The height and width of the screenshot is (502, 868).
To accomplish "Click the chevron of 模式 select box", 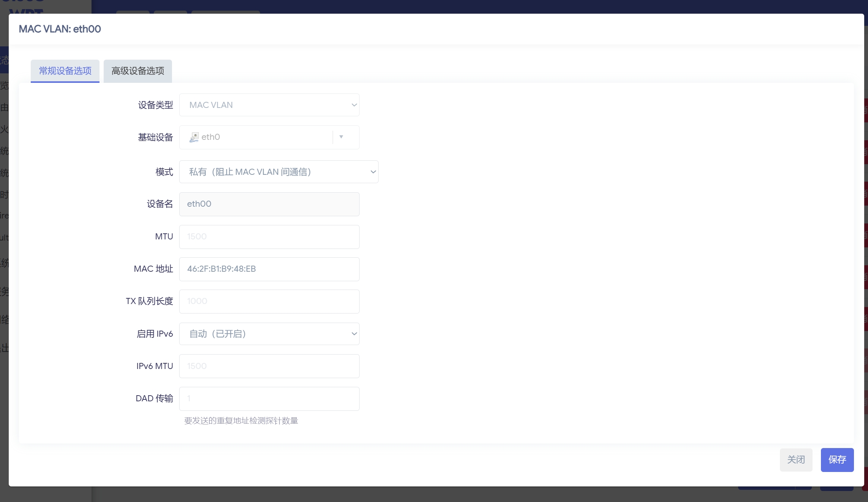I will [373, 172].
